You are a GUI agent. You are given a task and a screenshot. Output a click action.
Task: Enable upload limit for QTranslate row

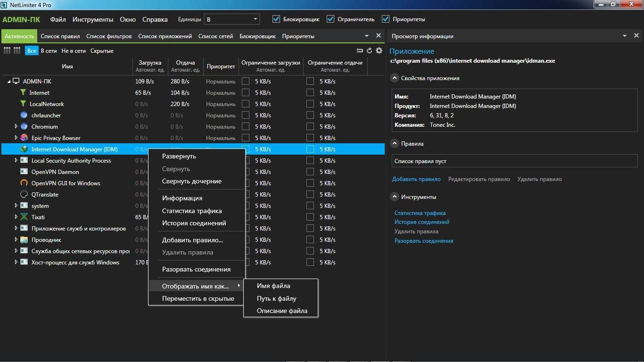310,194
